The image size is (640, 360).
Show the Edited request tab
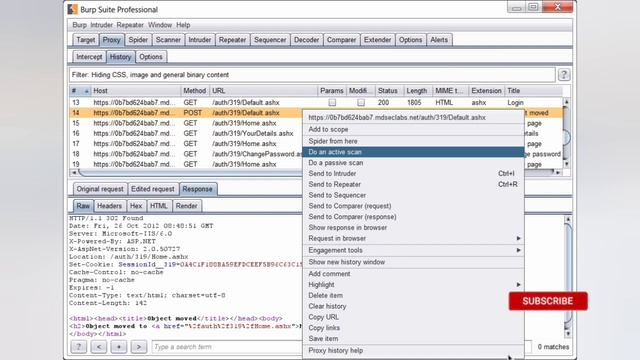tap(153, 189)
